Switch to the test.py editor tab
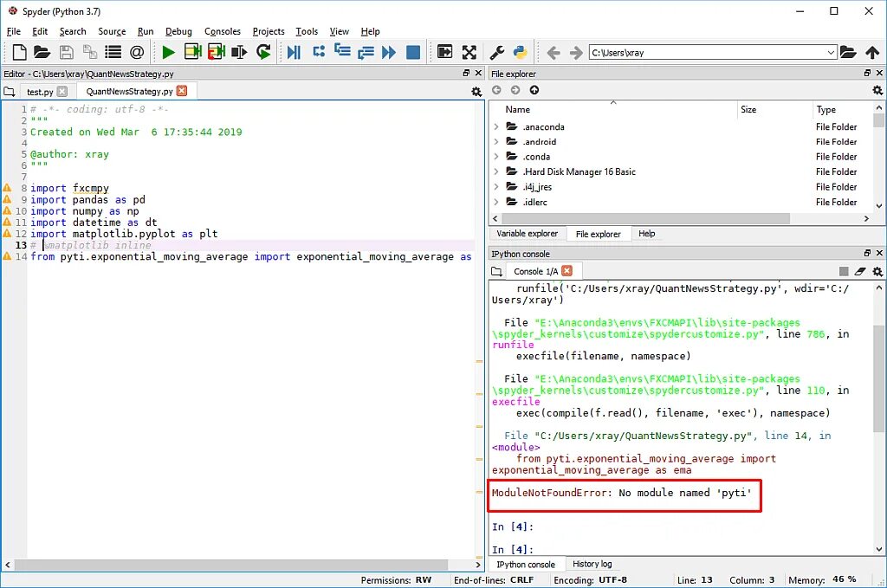 click(x=40, y=92)
